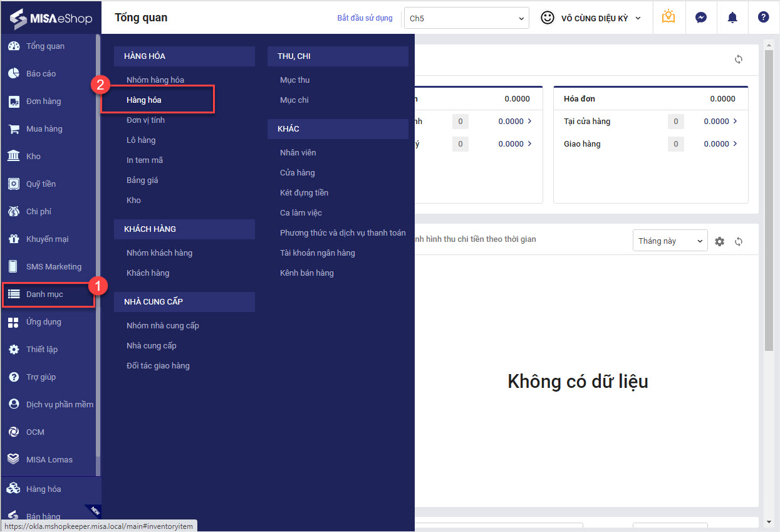Open the Thiết lập gear icon
The width and height of the screenshot is (780, 532).
[x=13, y=350]
